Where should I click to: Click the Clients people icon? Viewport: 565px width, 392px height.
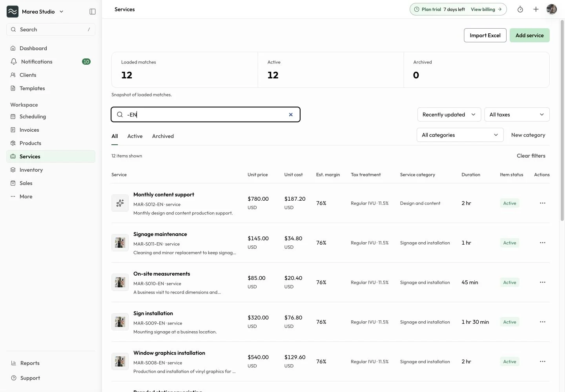click(13, 75)
